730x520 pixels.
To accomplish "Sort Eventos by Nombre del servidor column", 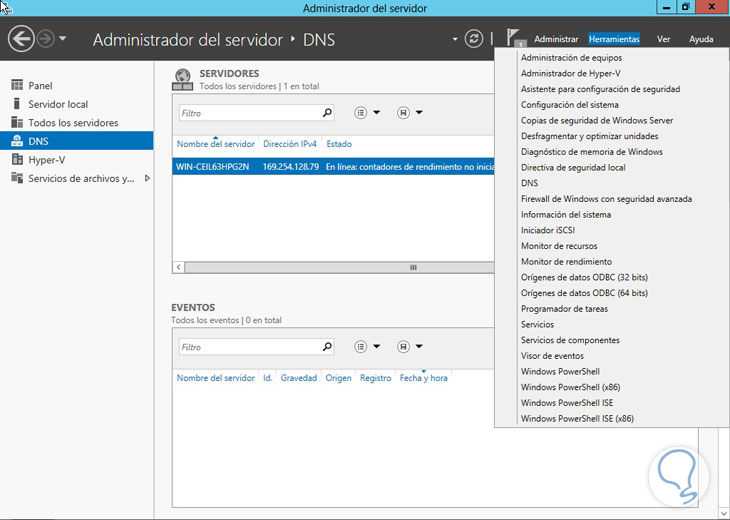I will coord(216,378).
